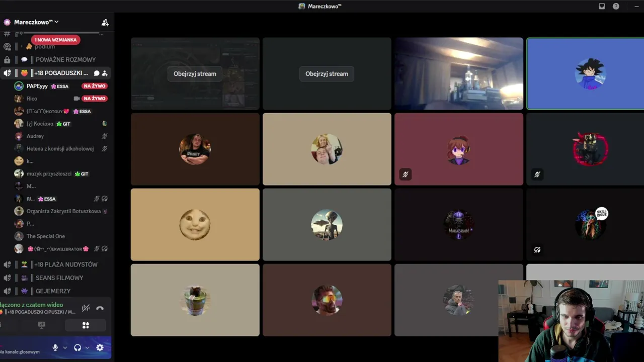Select tile with bearded sunglasses man avatar

(327, 300)
